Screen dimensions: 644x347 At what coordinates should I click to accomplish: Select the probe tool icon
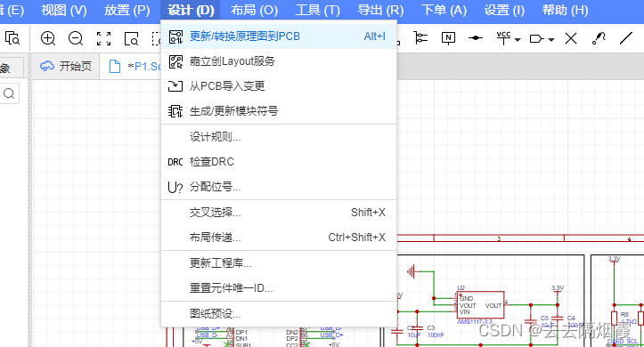coord(599,38)
